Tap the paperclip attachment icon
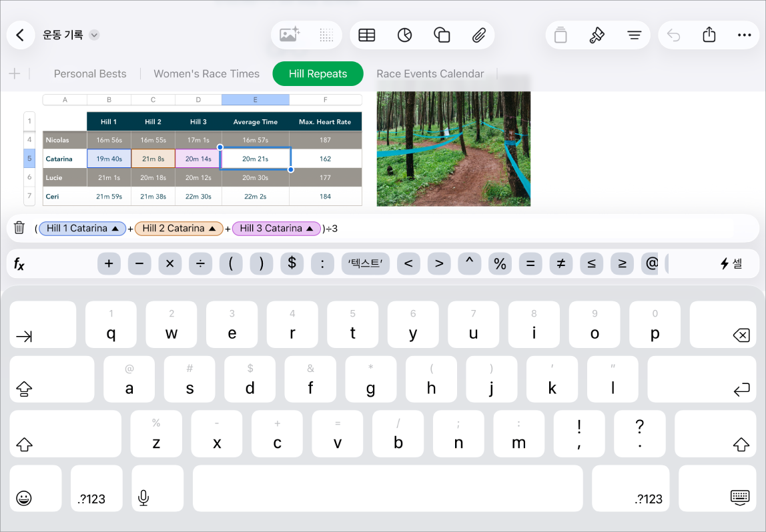 coord(479,35)
